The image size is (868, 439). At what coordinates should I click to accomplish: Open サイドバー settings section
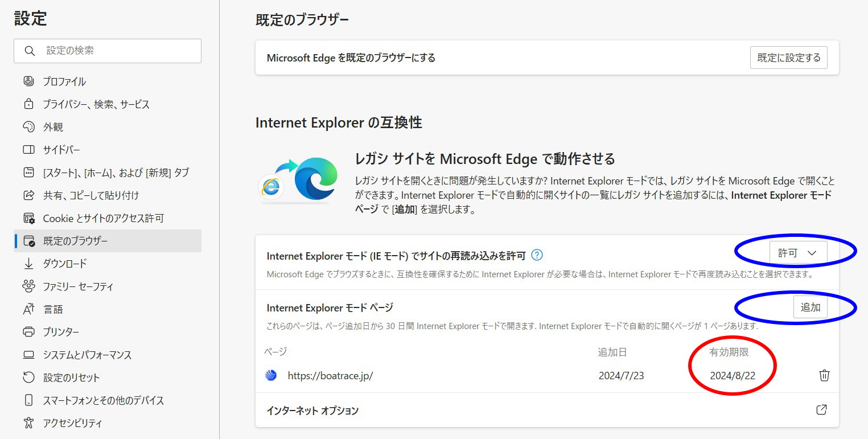61,150
